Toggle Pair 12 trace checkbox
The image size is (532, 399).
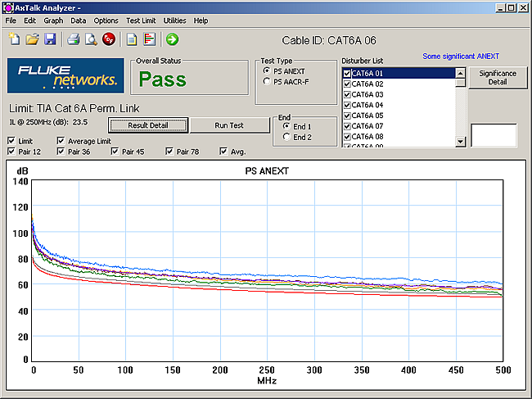11,151
